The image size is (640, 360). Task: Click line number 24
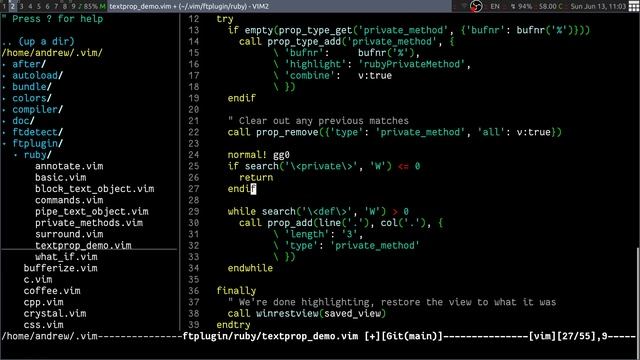click(193, 155)
